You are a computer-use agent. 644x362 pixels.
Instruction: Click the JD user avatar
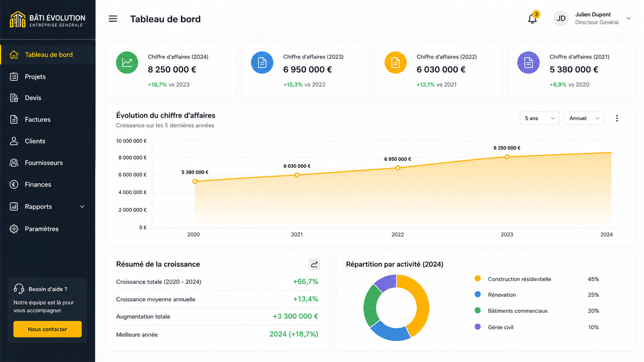pyautogui.click(x=561, y=18)
